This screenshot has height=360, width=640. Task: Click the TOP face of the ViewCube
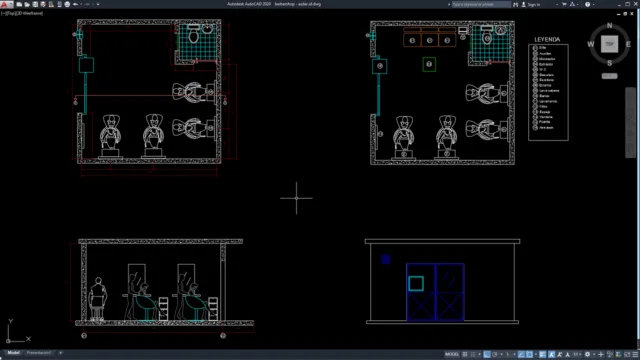[x=609, y=44]
